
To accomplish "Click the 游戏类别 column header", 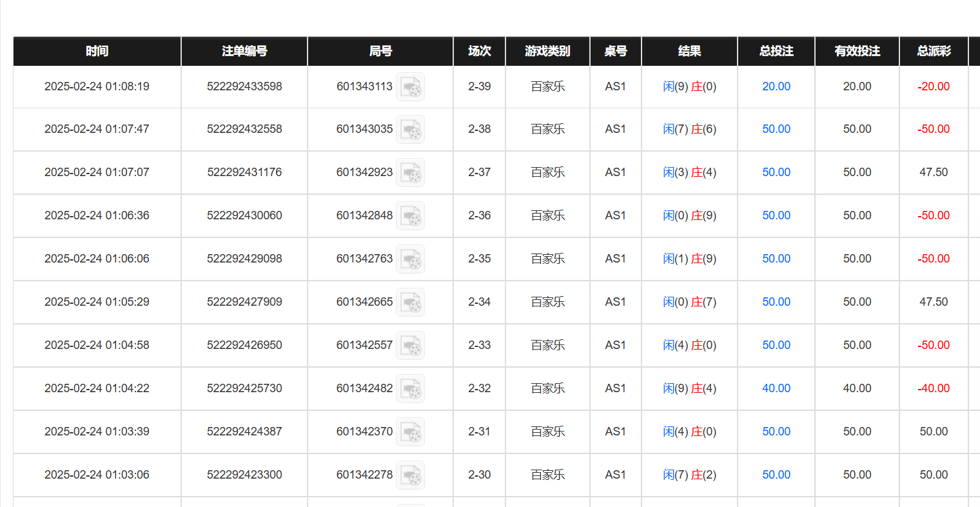I will pyautogui.click(x=547, y=51).
